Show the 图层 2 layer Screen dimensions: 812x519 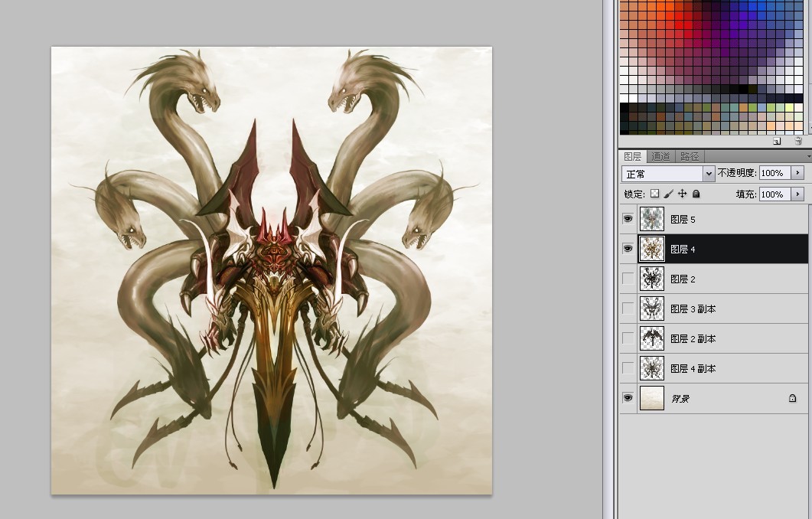pyautogui.click(x=628, y=279)
